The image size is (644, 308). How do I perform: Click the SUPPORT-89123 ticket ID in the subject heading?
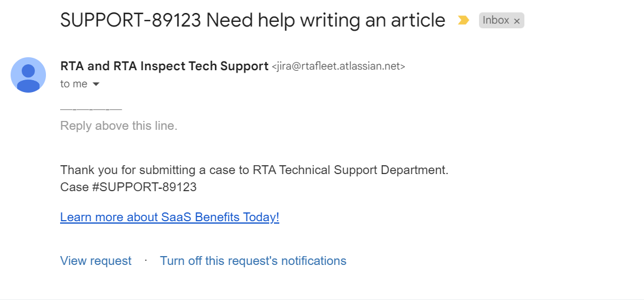tap(131, 21)
